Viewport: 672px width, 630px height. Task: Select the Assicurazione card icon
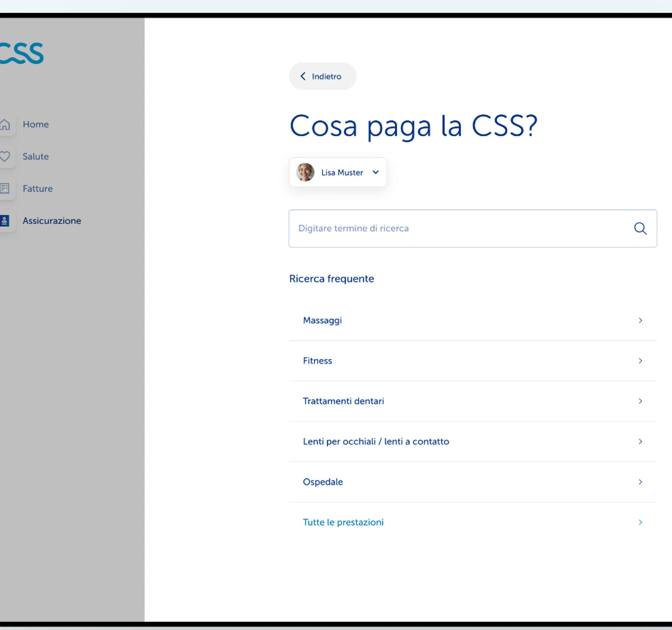point(5,220)
